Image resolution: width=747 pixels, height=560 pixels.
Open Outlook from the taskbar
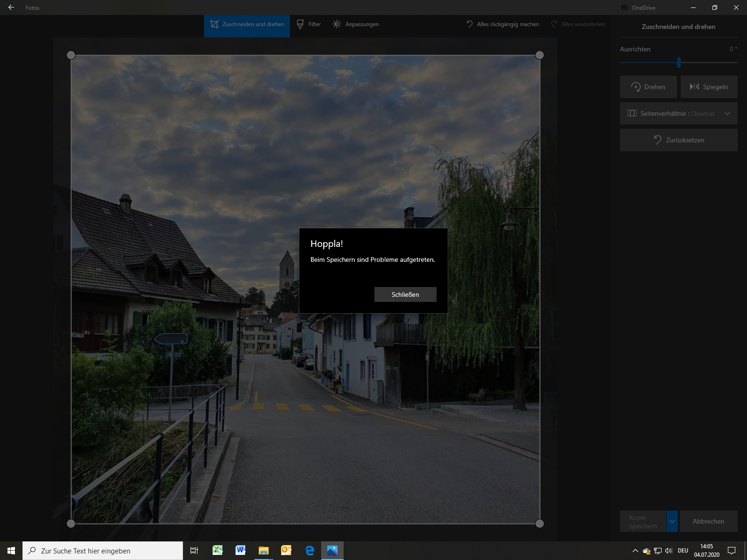pos(286,551)
